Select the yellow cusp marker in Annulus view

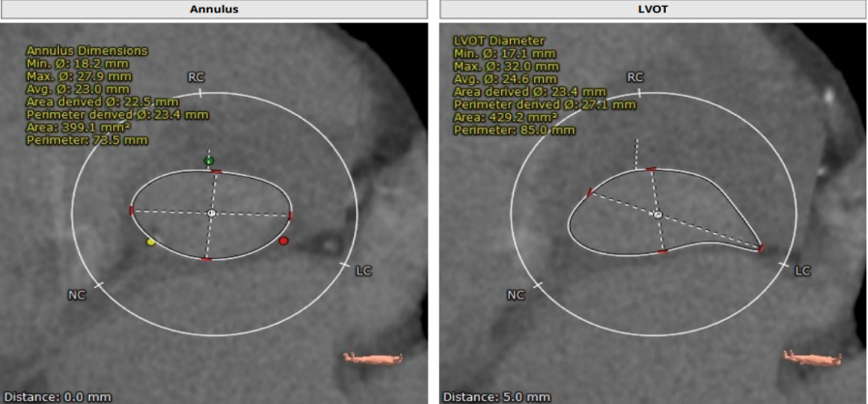(151, 242)
